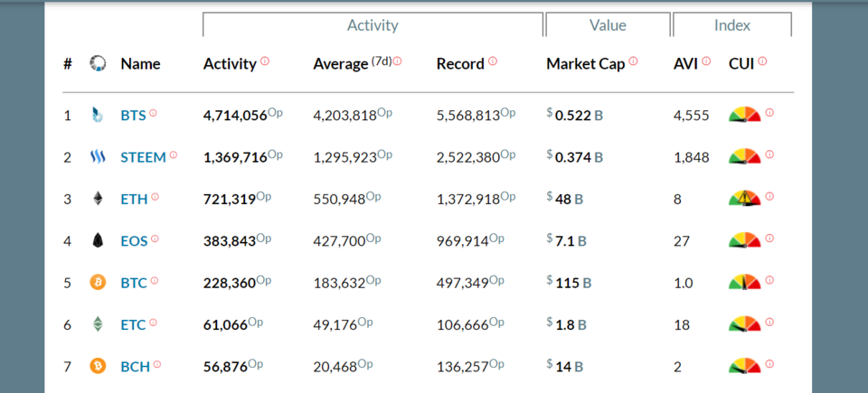868x393 pixels.
Task: Select the Value group header tab
Action: point(608,25)
